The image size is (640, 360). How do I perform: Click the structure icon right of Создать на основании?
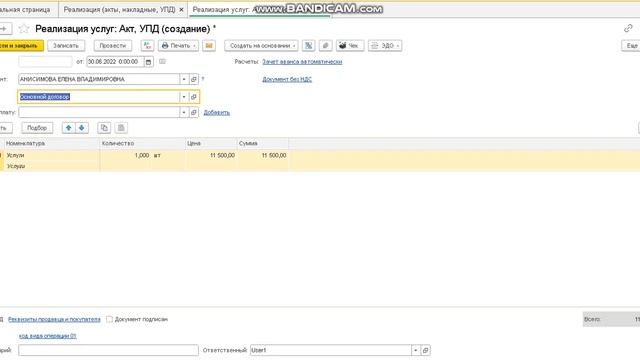pyautogui.click(x=309, y=46)
